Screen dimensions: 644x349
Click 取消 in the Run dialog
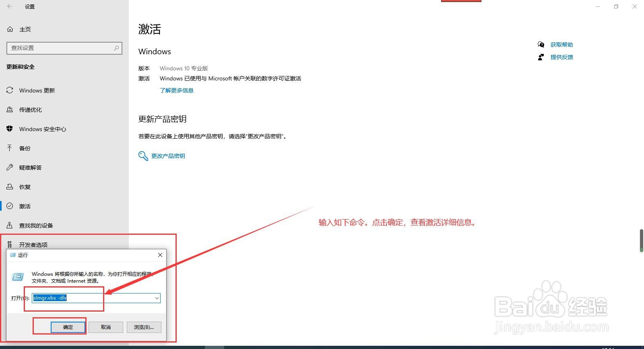106,327
